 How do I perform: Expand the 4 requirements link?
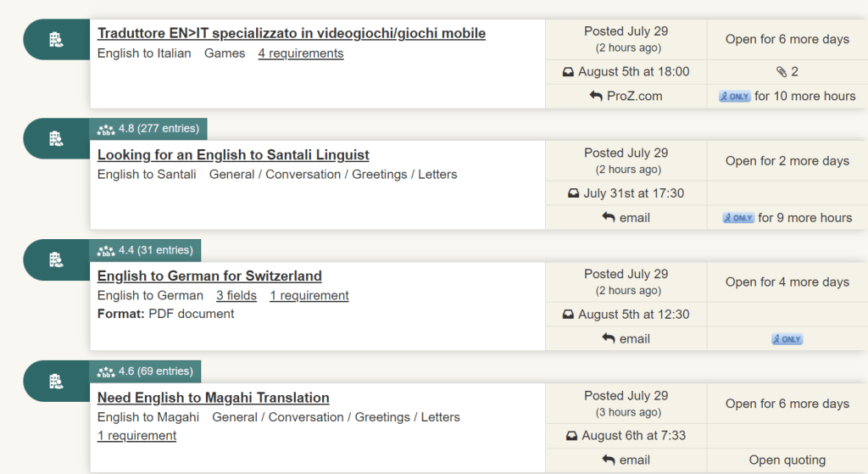click(301, 53)
